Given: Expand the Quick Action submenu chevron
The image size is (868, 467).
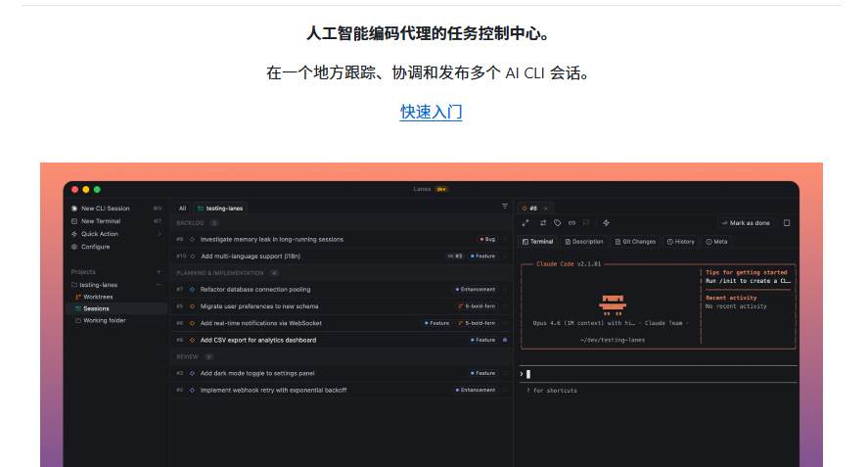Looking at the screenshot, I should [160, 234].
